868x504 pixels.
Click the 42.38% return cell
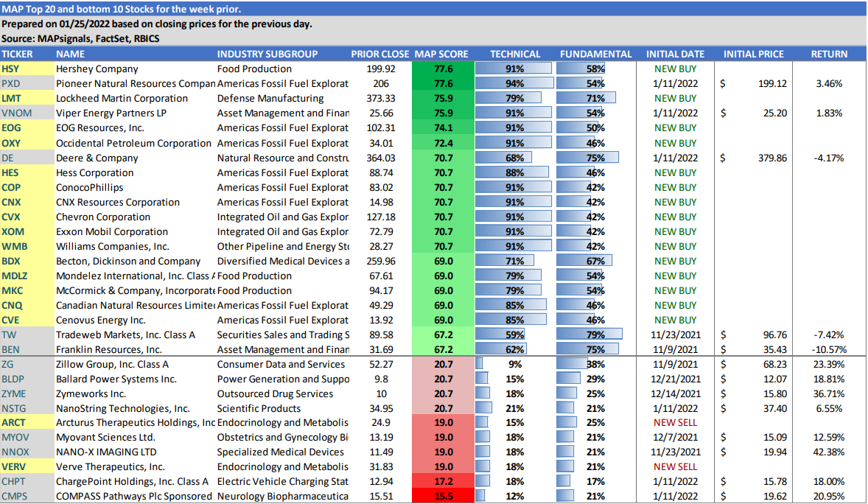pos(828,452)
